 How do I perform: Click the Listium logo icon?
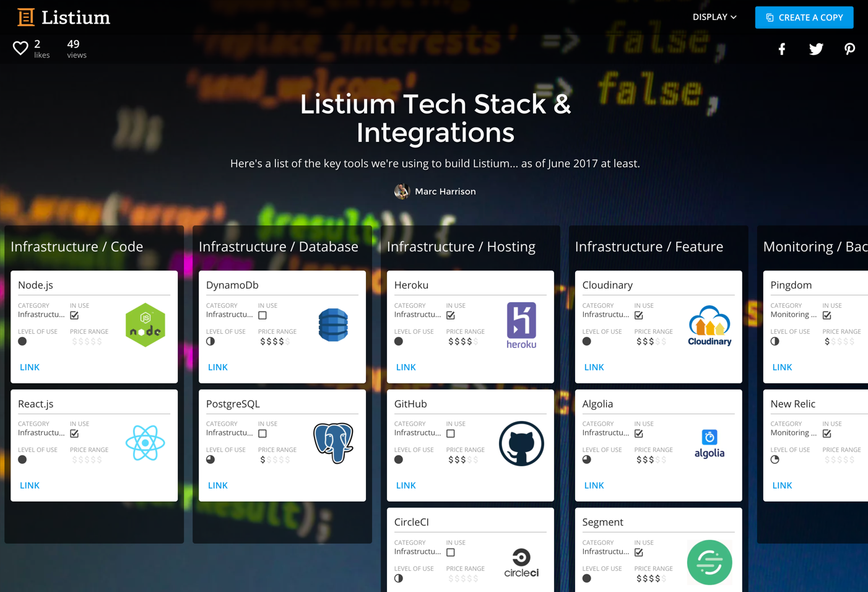[26, 17]
